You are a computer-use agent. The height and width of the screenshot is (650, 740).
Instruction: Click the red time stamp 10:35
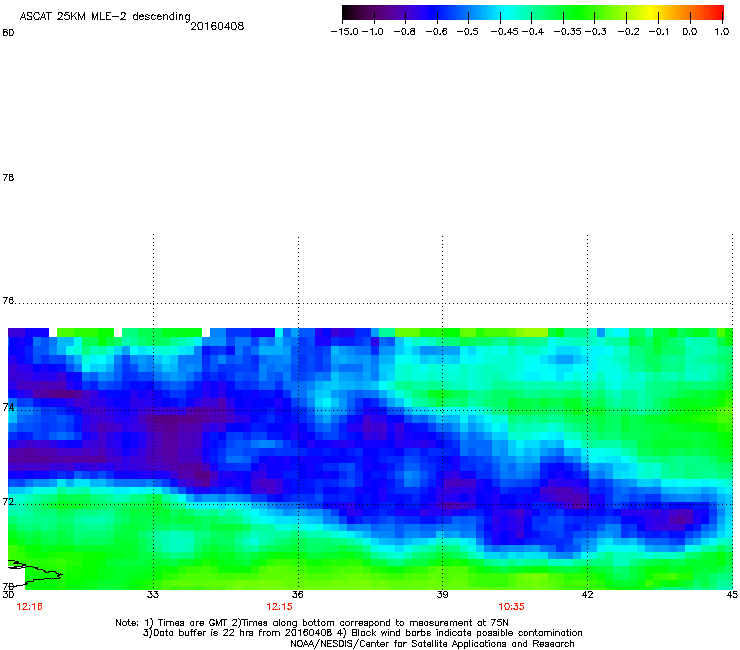click(x=512, y=607)
